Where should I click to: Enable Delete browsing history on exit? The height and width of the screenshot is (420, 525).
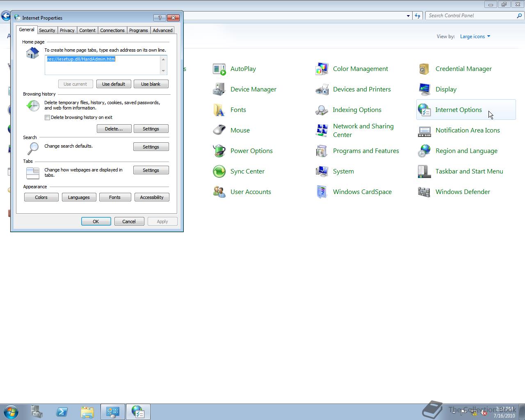click(47, 117)
